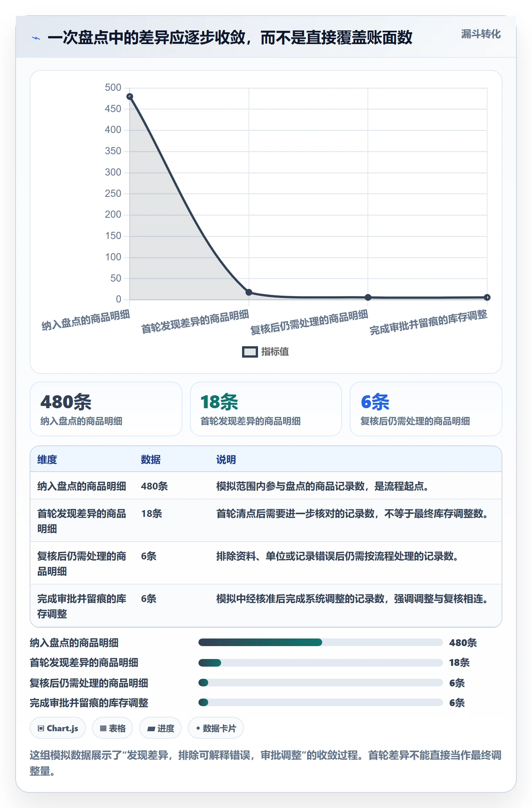Click the Chart.js tag chip
This screenshot has width=532, height=808.
58,728
